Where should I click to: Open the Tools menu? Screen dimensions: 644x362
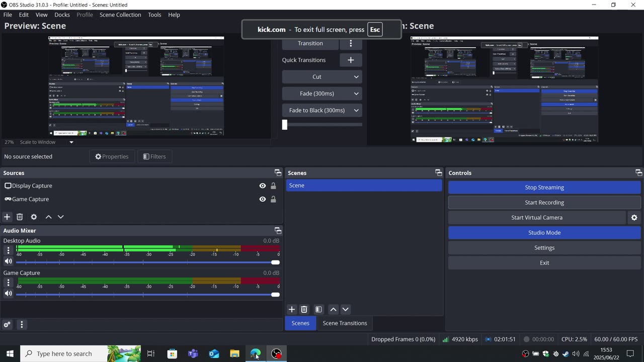(x=154, y=15)
